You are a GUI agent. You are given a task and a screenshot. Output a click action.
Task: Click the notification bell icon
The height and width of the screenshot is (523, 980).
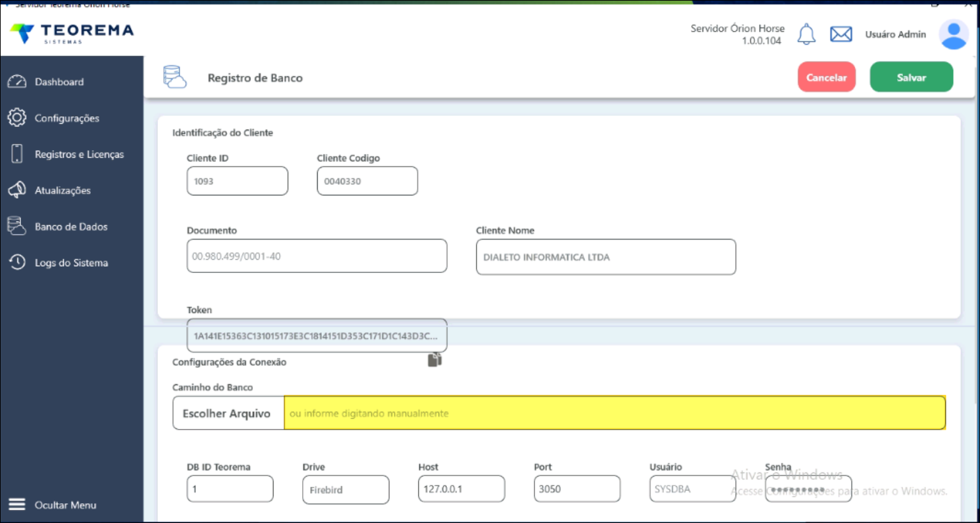point(806,34)
